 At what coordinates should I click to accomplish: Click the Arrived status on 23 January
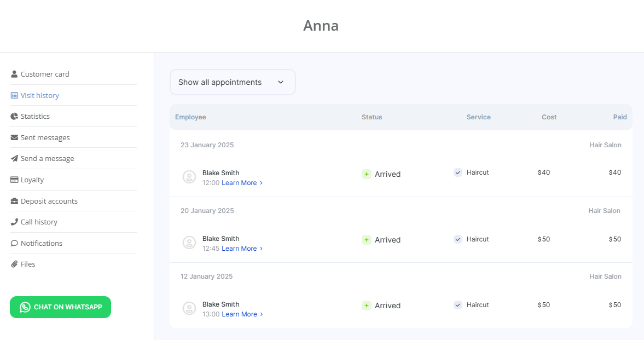pyautogui.click(x=387, y=174)
